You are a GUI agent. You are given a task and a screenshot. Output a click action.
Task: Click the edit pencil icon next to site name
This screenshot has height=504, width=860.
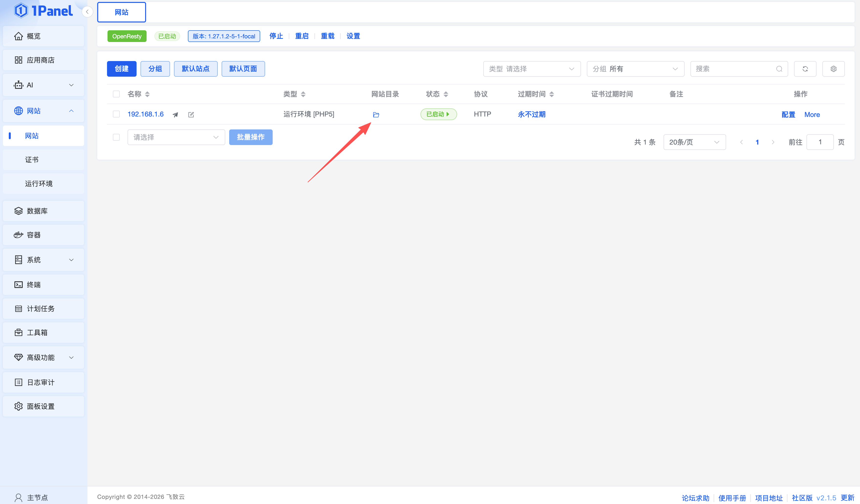click(x=191, y=115)
